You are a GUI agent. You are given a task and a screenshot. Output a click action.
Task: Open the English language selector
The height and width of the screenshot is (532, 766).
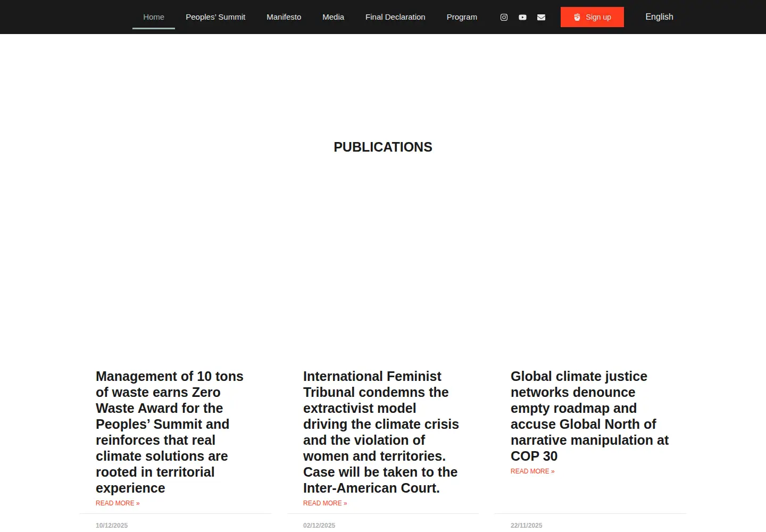pyautogui.click(x=659, y=17)
